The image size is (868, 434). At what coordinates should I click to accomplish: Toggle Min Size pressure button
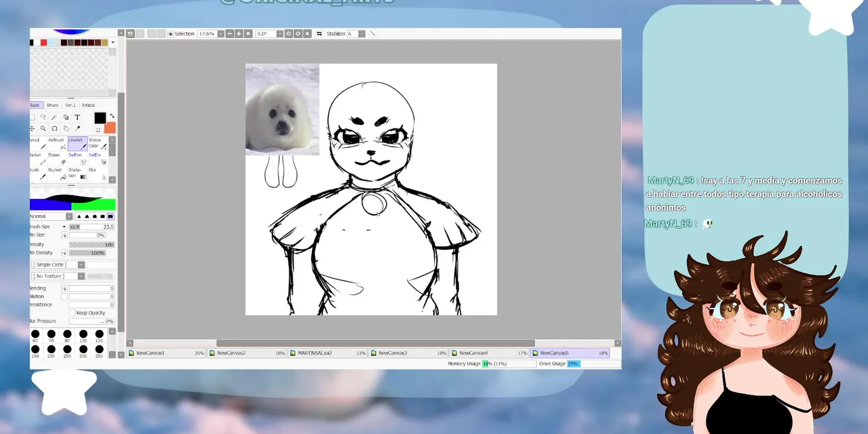coord(64,235)
